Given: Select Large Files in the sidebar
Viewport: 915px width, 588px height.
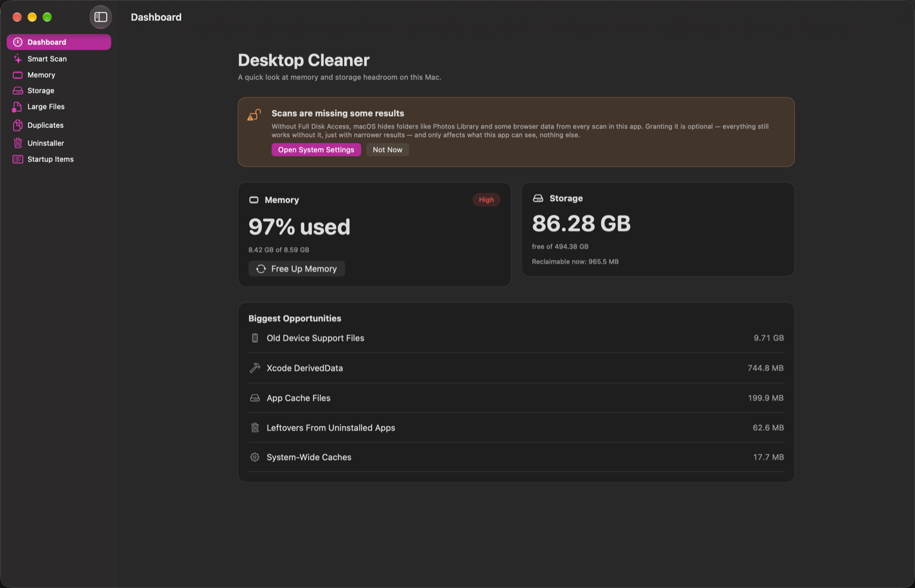Looking at the screenshot, I should [x=59, y=107].
